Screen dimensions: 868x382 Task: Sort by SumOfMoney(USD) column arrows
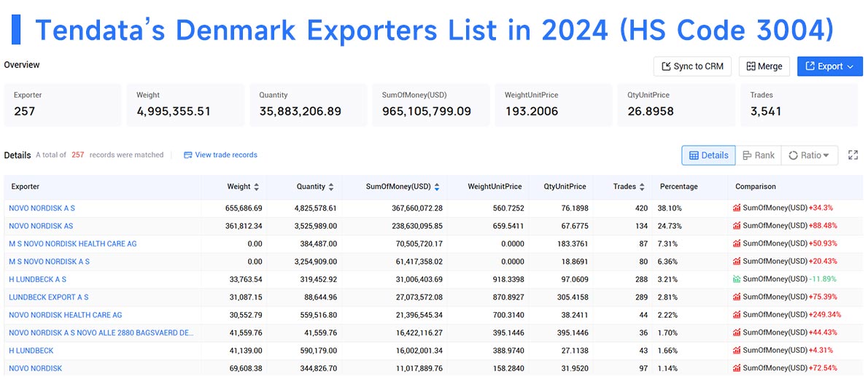tap(437, 187)
